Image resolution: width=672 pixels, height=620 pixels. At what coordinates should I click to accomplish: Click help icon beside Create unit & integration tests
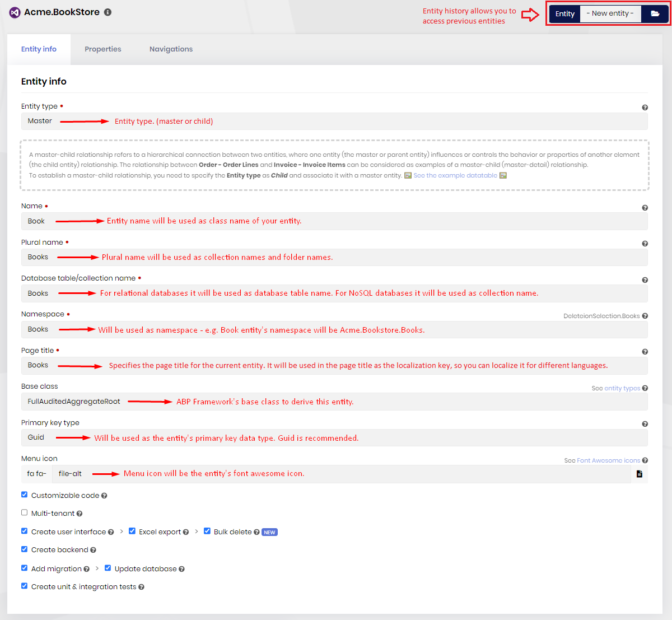(141, 587)
